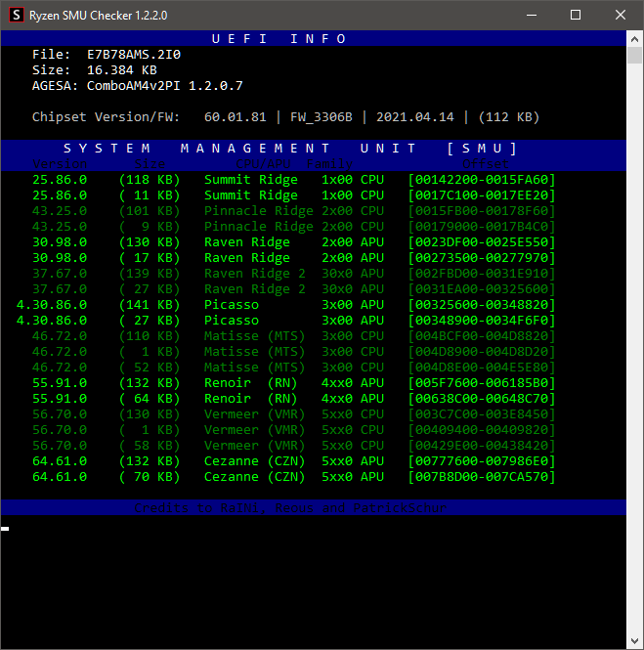Click the UEFI INFO header
This screenshot has height=650, width=644.
point(279,38)
